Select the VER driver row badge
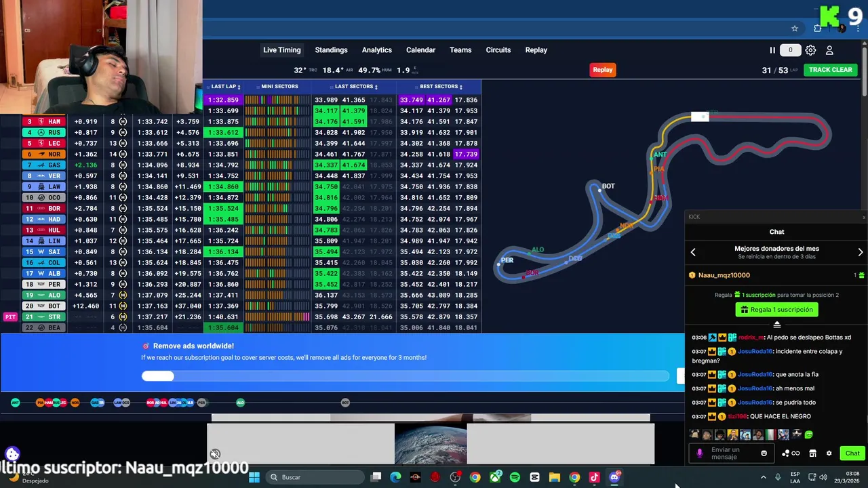 coord(43,176)
